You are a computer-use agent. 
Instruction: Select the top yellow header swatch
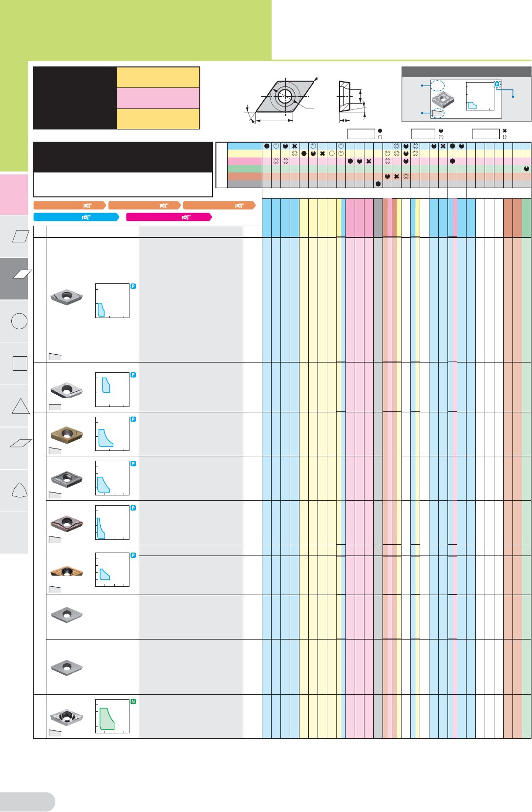click(x=158, y=77)
